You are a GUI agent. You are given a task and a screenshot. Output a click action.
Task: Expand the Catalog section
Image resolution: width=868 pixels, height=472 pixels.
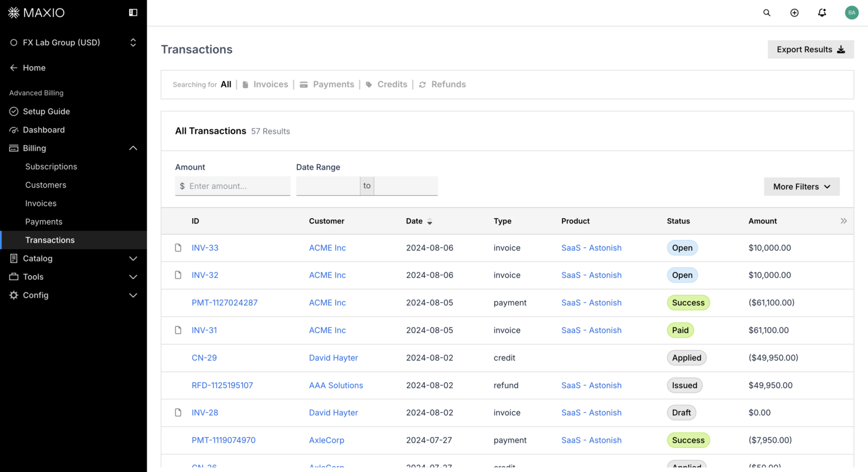[x=133, y=259]
